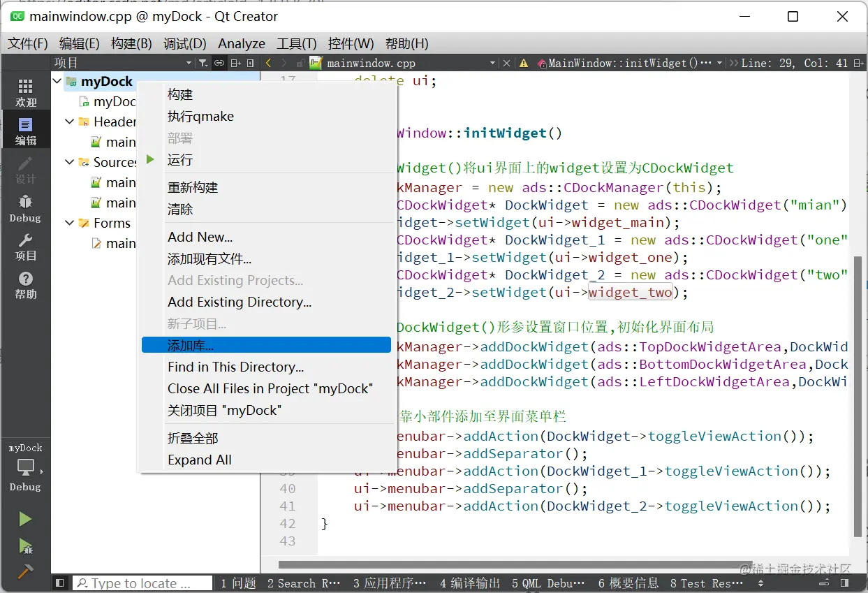Screen dimensions: 868x593
Task: Choose 重新构建 in context menu
Action: pos(266,187)
